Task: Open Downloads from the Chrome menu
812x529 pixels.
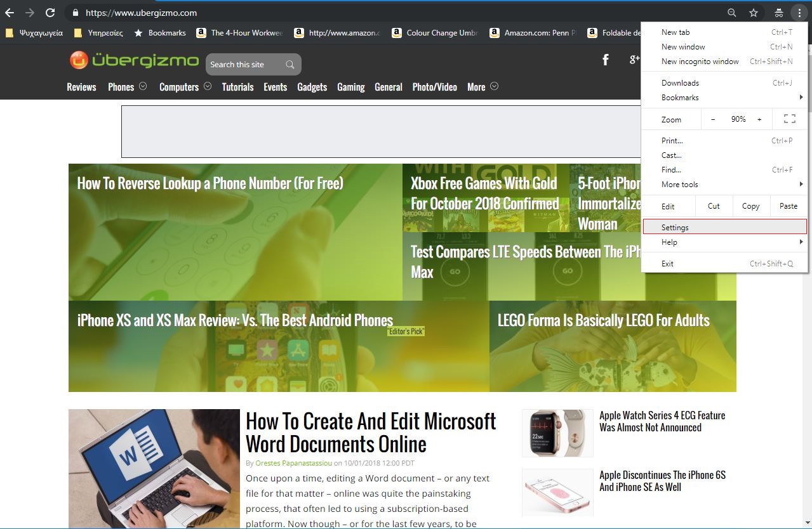Action: tap(724, 83)
